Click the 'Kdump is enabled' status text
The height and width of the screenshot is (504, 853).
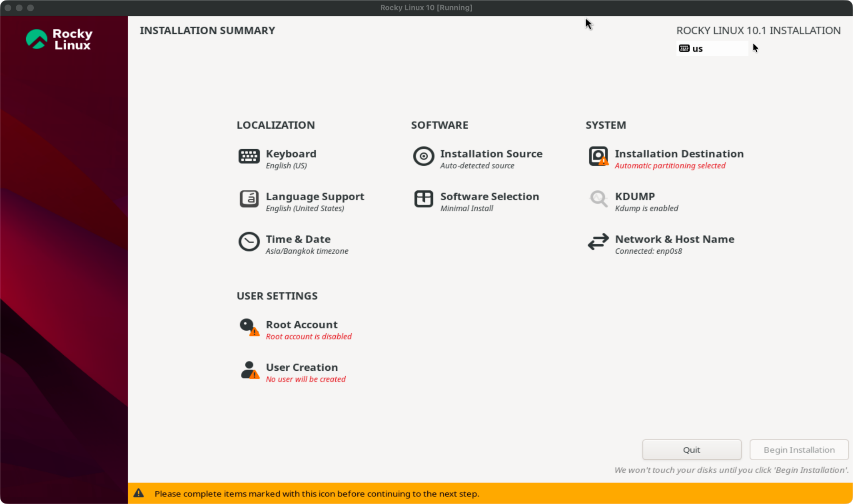click(647, 208)
